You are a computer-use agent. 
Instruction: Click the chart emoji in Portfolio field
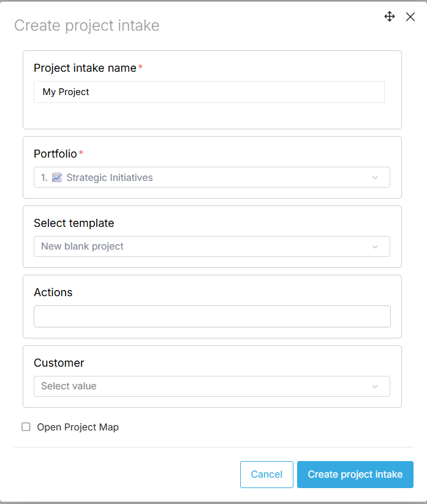point(57,178)
